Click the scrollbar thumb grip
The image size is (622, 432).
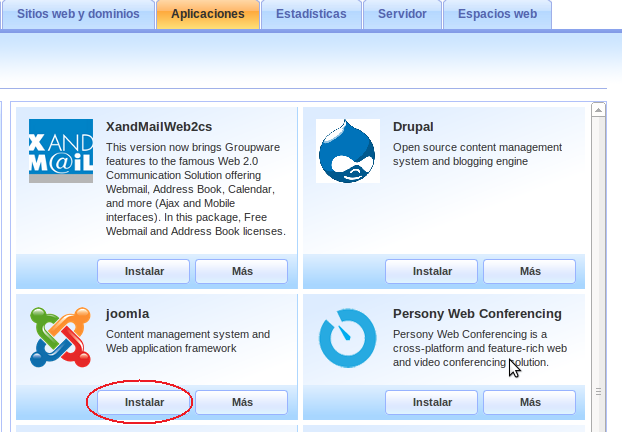click(x=598, y=392)
